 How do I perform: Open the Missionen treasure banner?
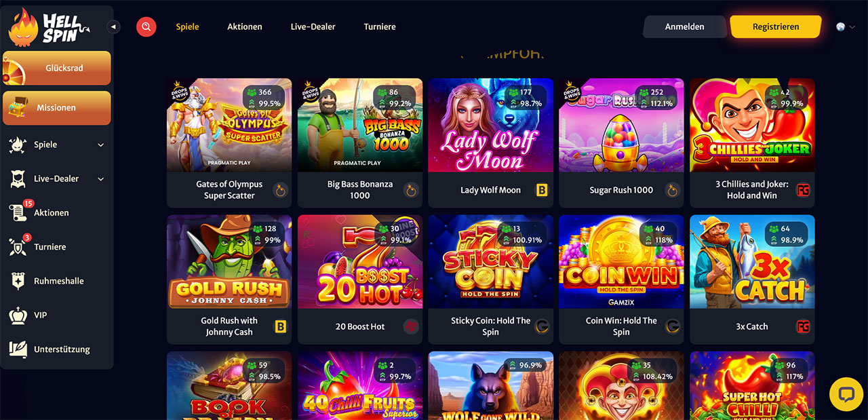click(56, 108)
